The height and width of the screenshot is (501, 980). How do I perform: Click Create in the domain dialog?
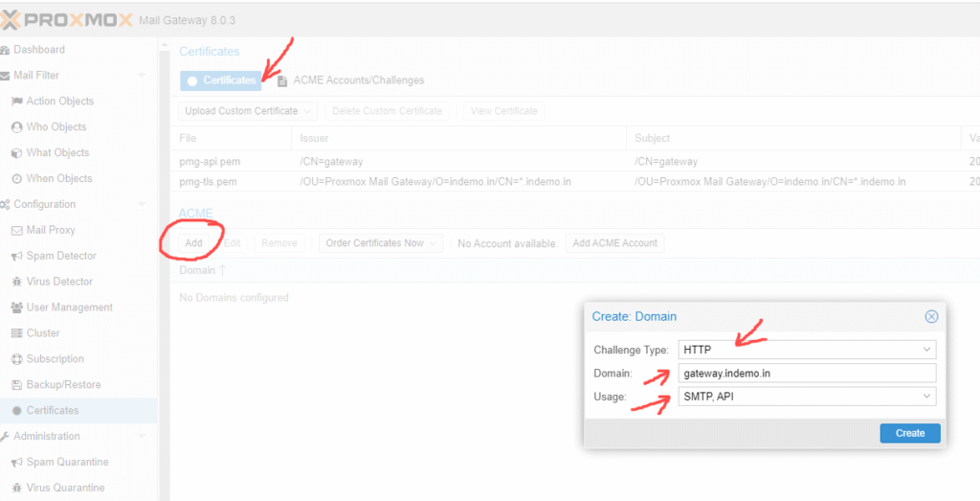910,433
